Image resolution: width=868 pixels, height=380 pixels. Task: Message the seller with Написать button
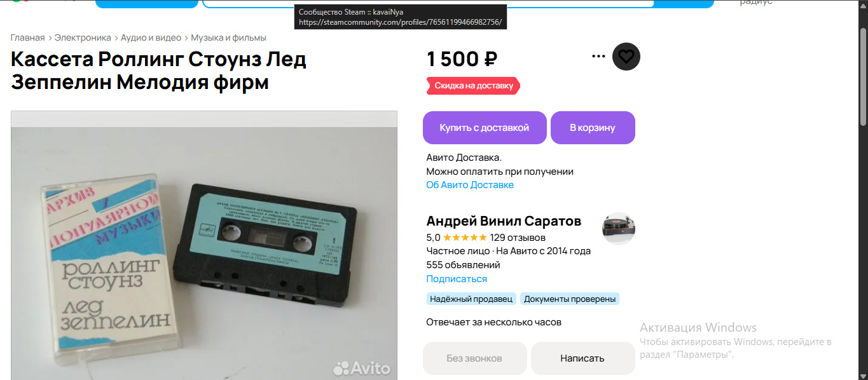tap(582, 358)
